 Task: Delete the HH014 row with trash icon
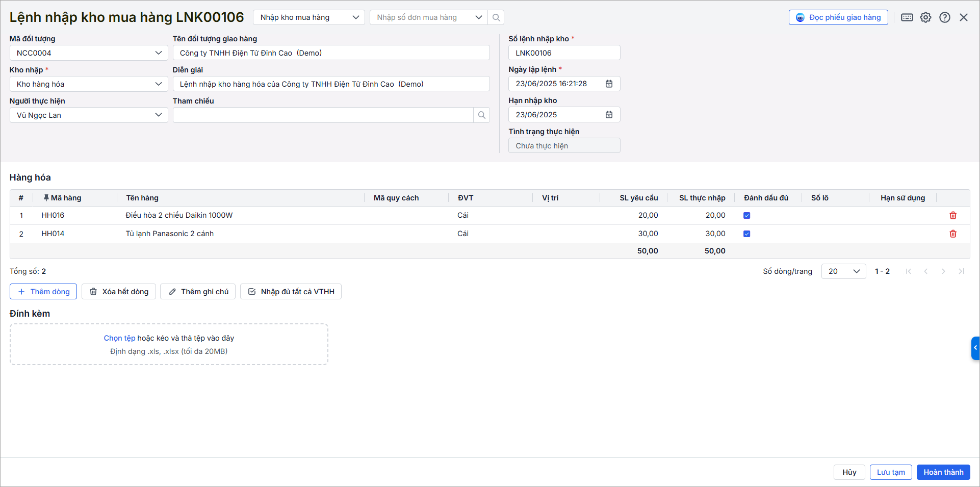(952, 234)
